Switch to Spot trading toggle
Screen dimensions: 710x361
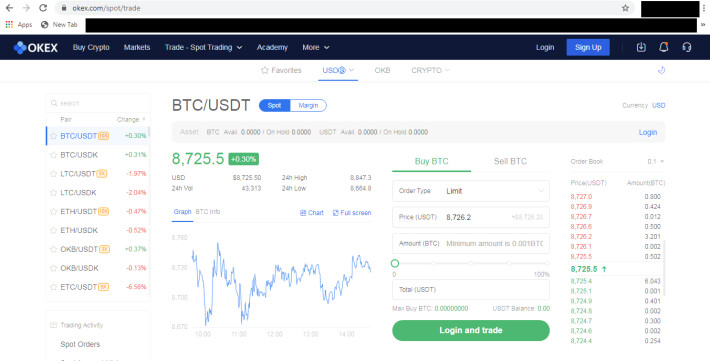point(274,106)
